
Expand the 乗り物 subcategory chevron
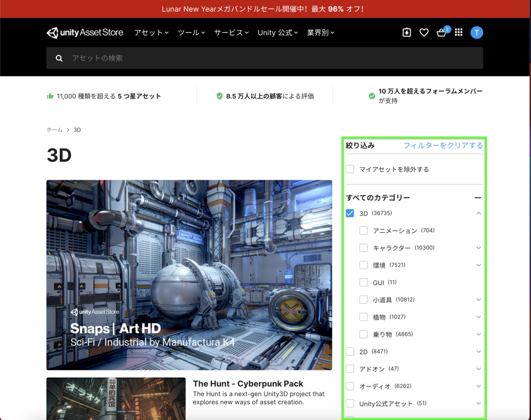478,334
